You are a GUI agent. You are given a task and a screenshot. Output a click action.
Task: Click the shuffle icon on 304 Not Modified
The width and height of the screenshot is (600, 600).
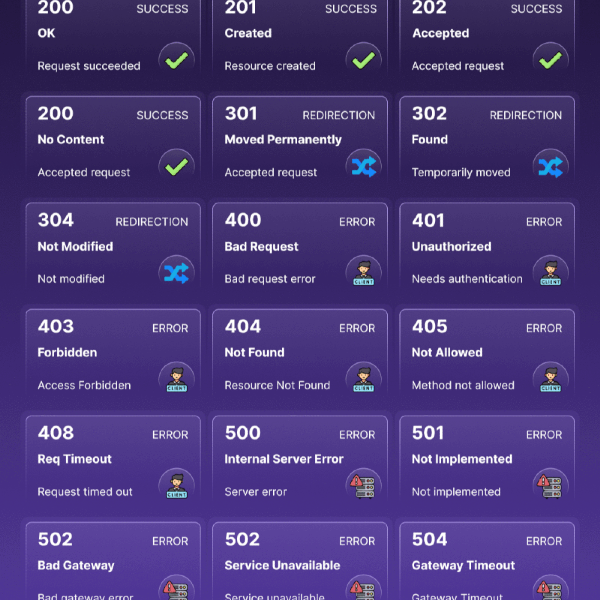[x=176, y=273]
